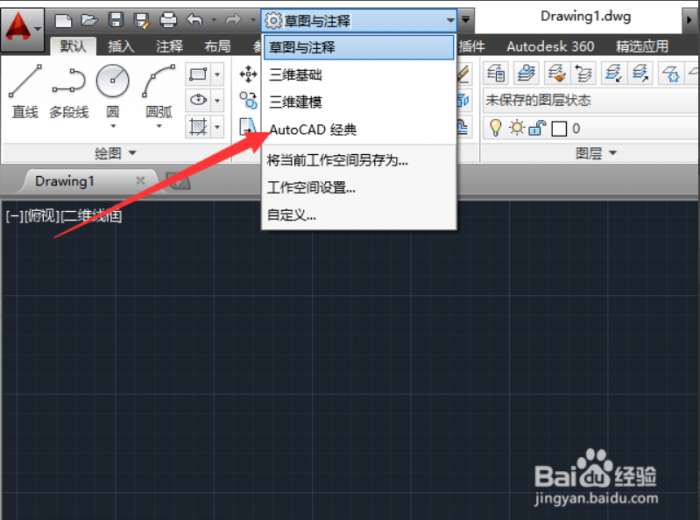Open the 未保存的图层状态 layer state field
Viewport: 700px width, 520px height.
(x=590, y=100)
